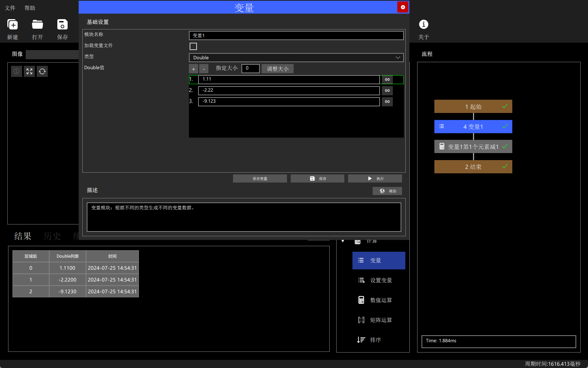Viewport: 588px width, 368px height.
Task: Click the link icon for Double value -9.123
Action: tap(387, 102)
